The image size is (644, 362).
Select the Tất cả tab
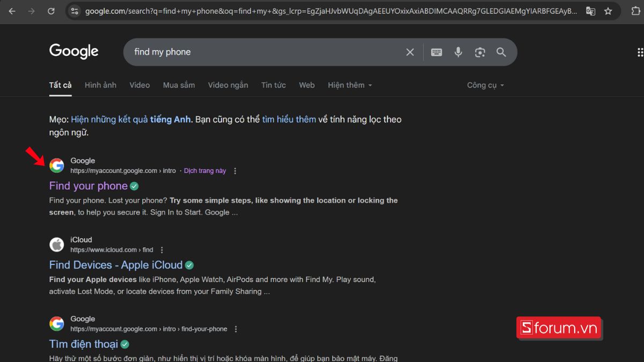60,85
